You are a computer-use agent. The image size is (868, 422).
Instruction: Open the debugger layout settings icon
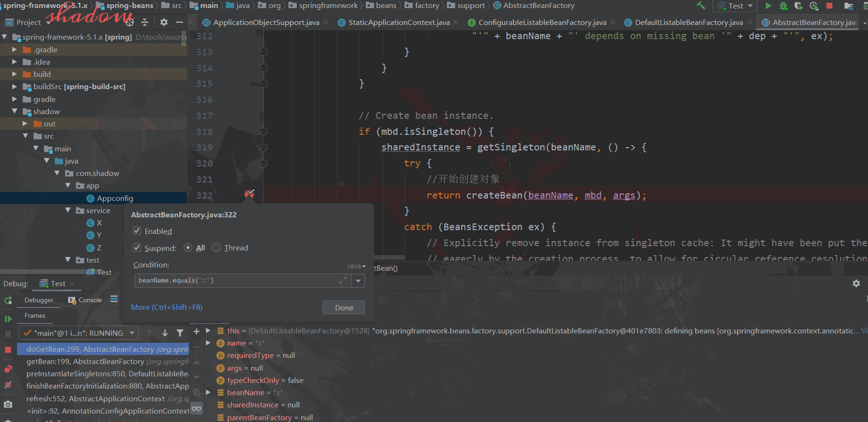pos(114,299)
